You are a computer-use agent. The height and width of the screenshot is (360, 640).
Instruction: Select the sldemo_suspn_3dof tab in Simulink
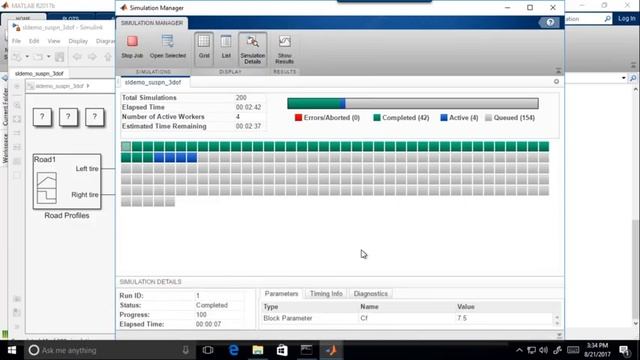point(39,73)
